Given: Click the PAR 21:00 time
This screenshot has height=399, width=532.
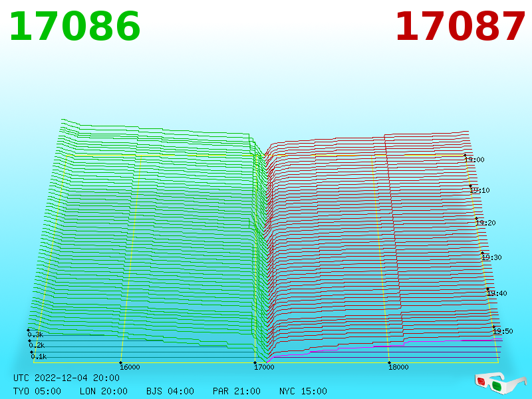Looking at the screenshot, I should [x=237, y=391].
